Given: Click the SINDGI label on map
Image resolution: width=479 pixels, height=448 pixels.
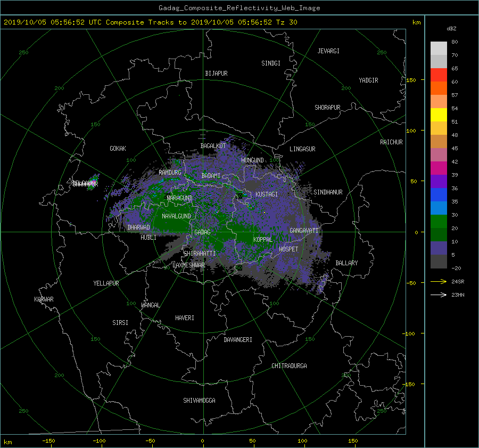Looking at the screenshot, I should [x=271, y=63].
